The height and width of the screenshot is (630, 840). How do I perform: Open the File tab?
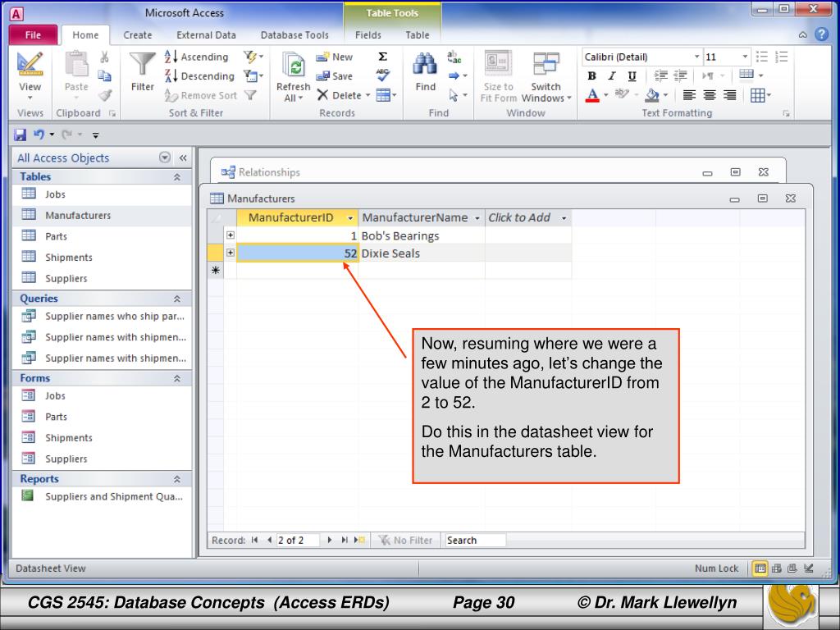(x=33, y=34)
